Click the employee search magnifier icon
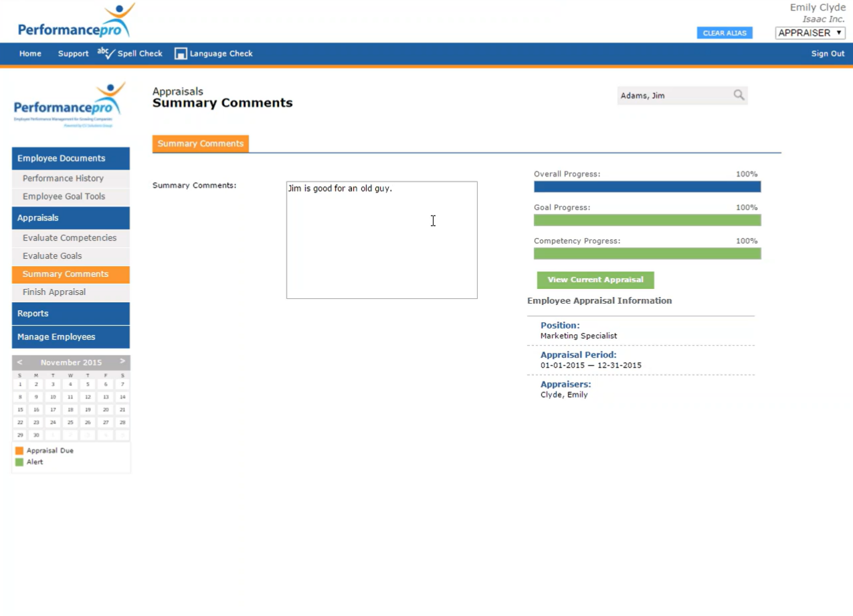This screenshot has width=853, height=616. (x=739, y=95)
